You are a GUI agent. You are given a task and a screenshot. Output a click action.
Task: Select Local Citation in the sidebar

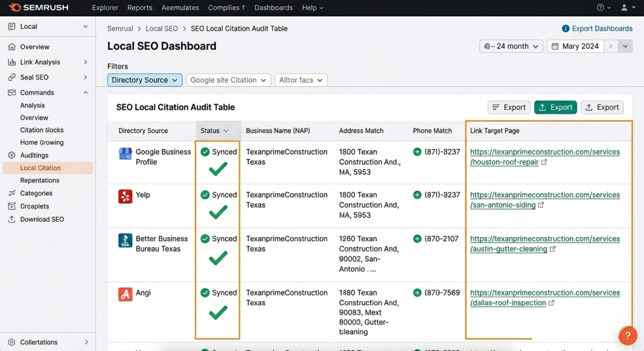[48, 168]
